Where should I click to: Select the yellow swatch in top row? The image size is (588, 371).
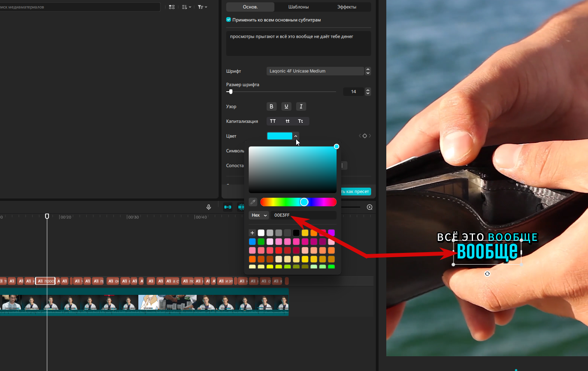(x=305, y=233)
